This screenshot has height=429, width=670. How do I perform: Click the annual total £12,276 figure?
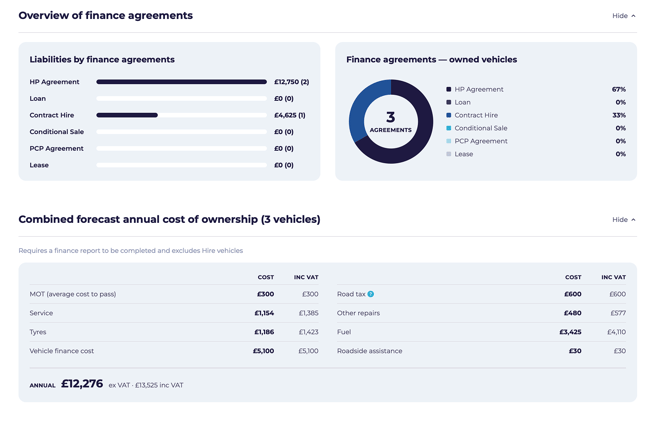(82, 384)
